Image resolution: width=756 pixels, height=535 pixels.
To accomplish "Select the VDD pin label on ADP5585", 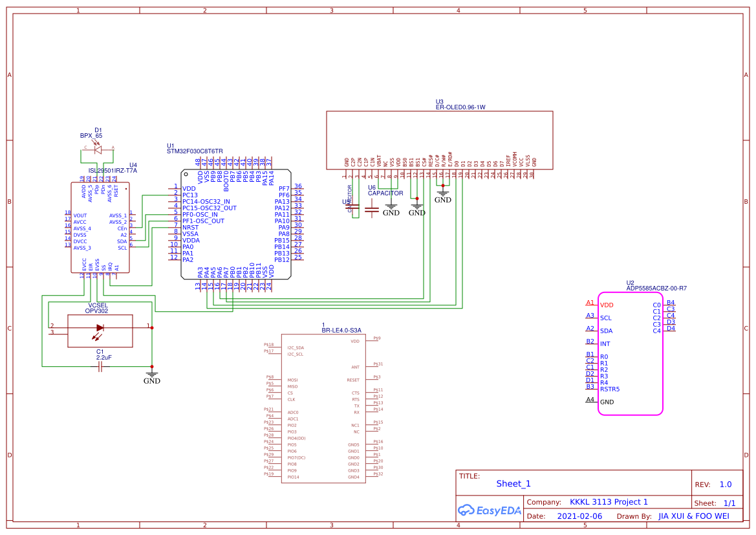I will point(607,305).
